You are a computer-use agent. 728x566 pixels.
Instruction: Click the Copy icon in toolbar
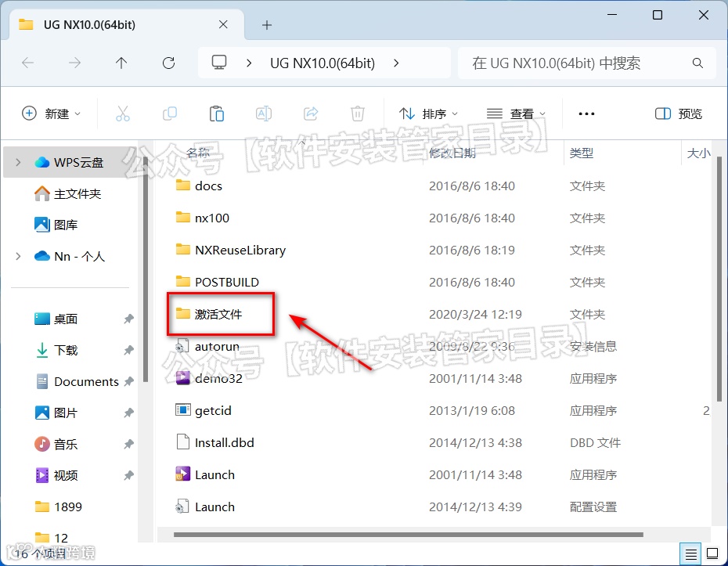coord(170,114)
